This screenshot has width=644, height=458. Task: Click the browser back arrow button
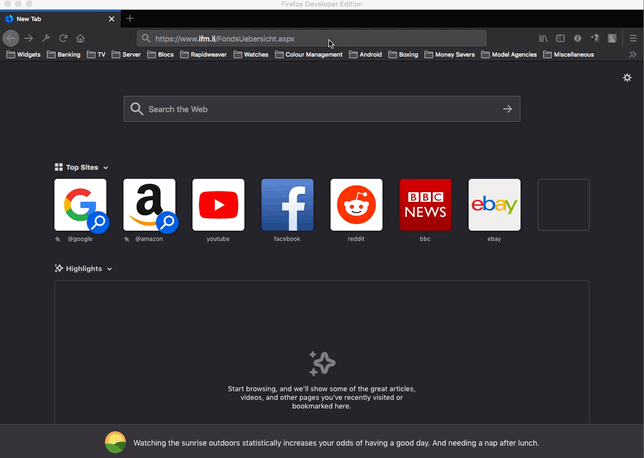pos(10,38)
